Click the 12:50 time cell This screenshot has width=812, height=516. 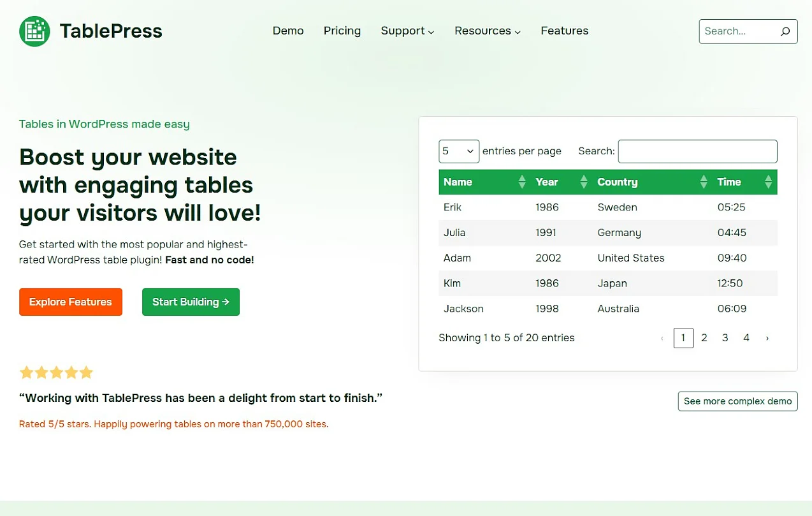coord(745,283)
